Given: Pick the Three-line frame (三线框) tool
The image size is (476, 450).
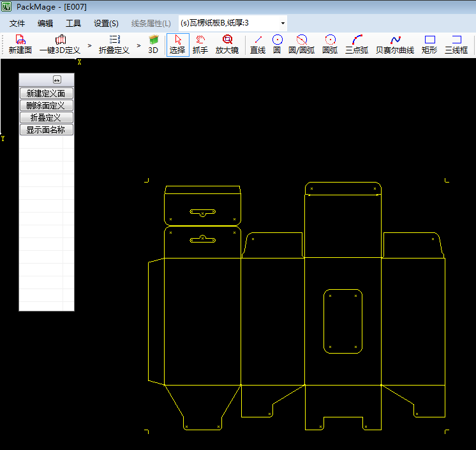Looking at the screenshot, I should pyautogui.click(x=456, y=45).
